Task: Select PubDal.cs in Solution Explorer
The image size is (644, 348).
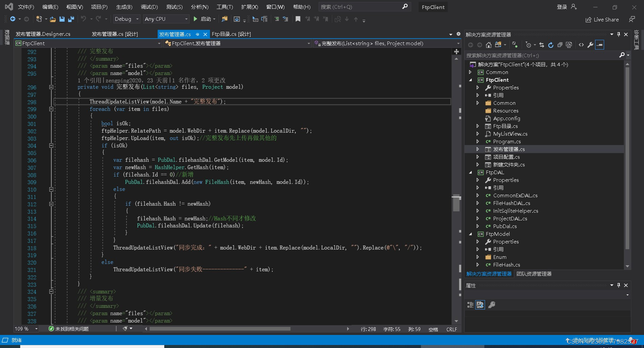Action: (x=504, y=226)
